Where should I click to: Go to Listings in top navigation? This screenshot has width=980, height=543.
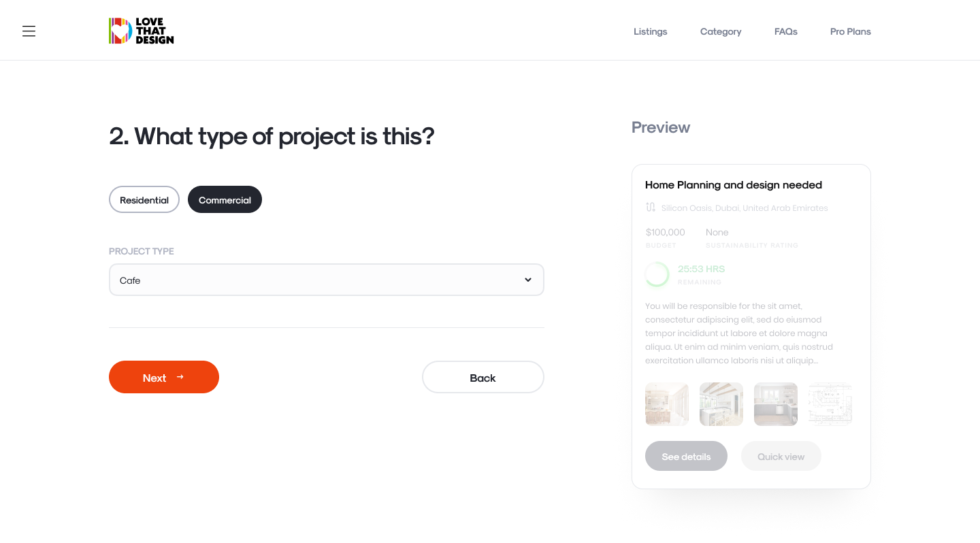(x=650, y=31)
